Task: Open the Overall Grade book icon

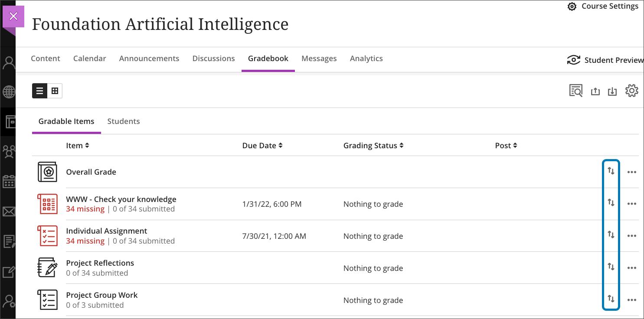Action: tap(48, 172)
